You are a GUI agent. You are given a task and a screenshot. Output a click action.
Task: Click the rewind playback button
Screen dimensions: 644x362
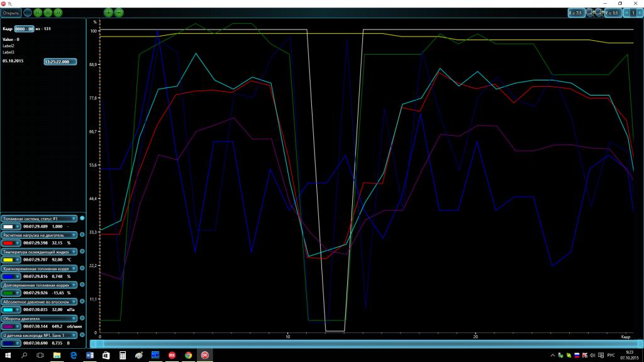click(x=38, y=12)
